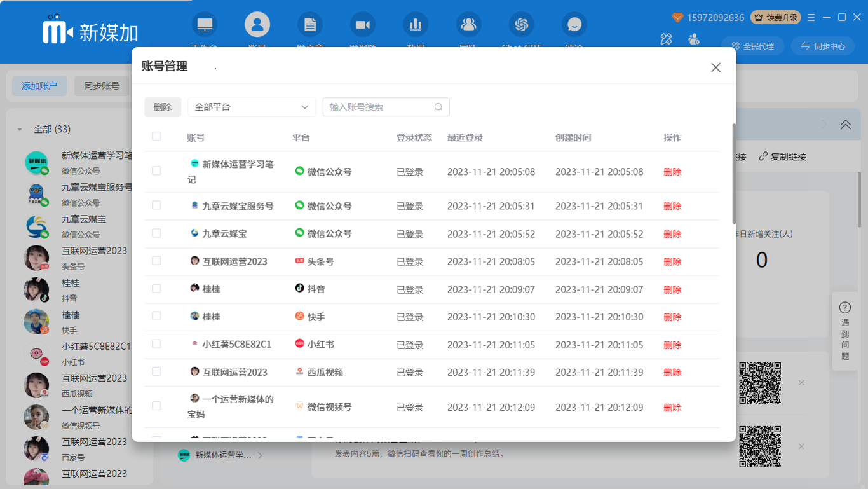The image size is (868, 489).
Task: Toggle the select-all checkbox in table header
Action: tap(157, 137)
